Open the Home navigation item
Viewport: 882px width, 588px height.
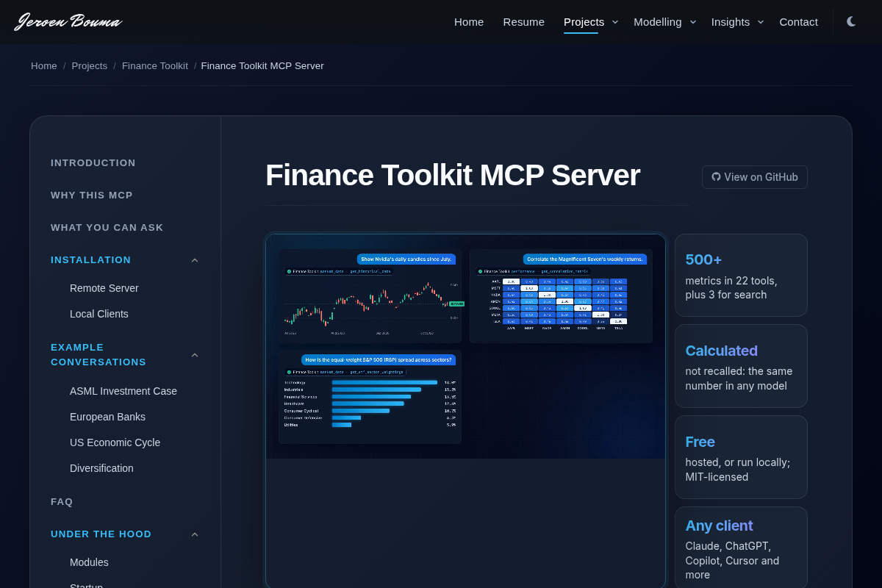click(x=469, y=22)
